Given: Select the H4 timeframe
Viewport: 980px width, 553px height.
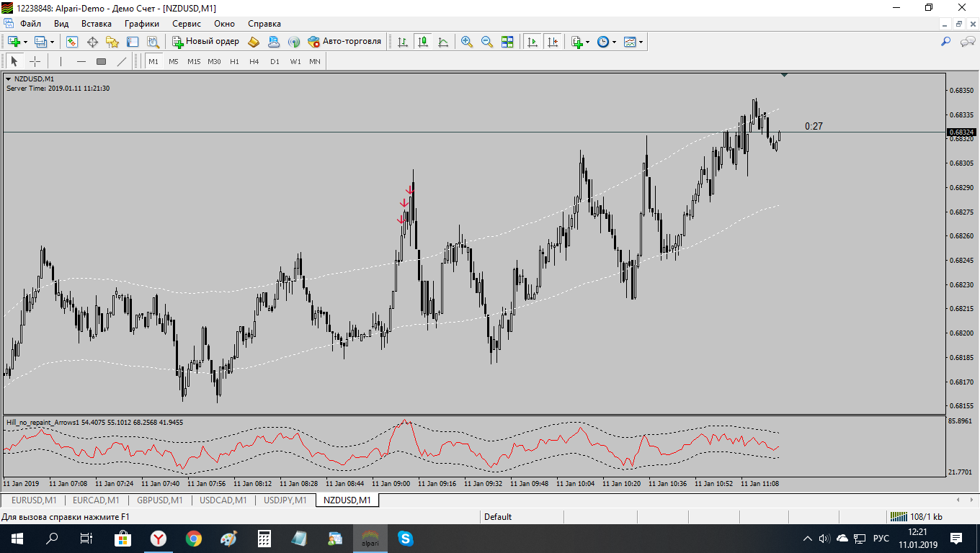Looking at the screenshot, I should 254,61.
